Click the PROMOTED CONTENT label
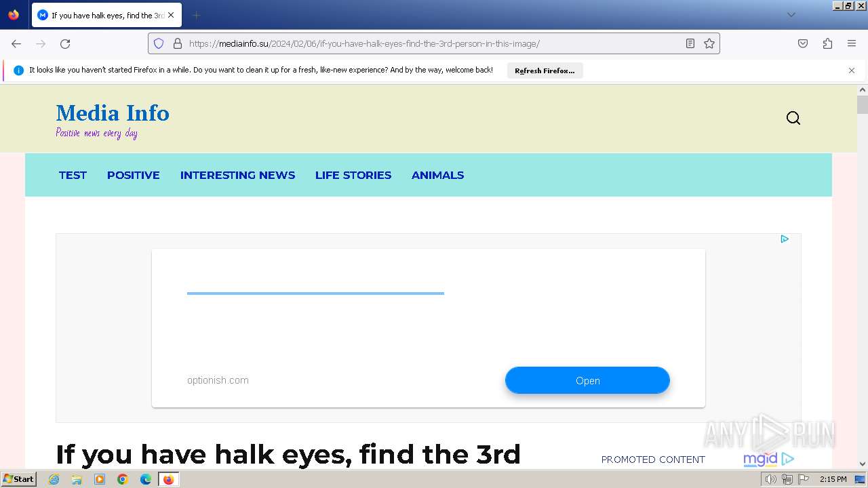 pyautogui.click(x=653, y=460)
